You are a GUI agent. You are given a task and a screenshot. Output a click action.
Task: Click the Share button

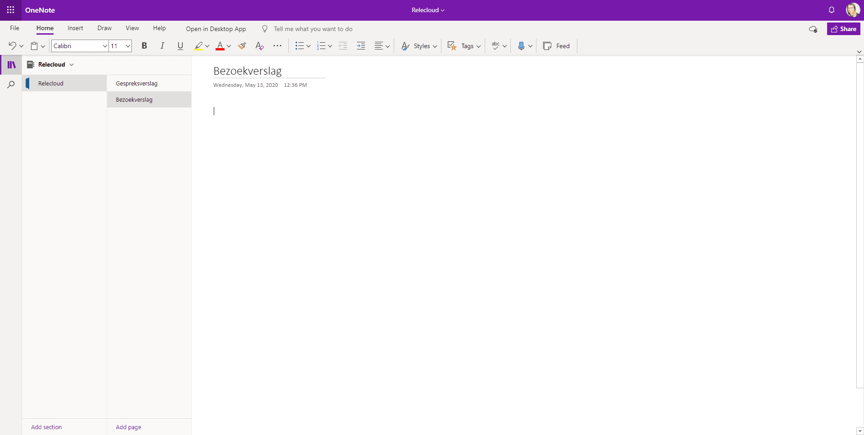(843, 29)
